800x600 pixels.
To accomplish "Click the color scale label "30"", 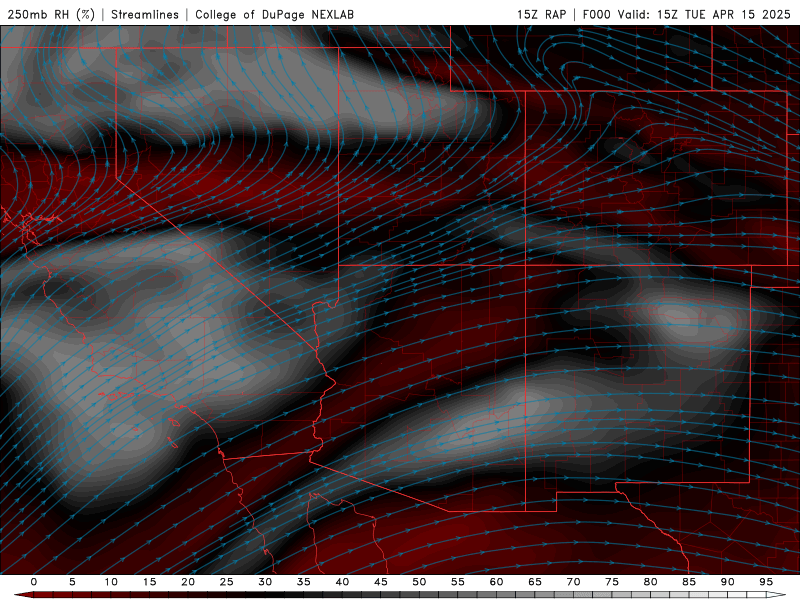I will [265, 582].
